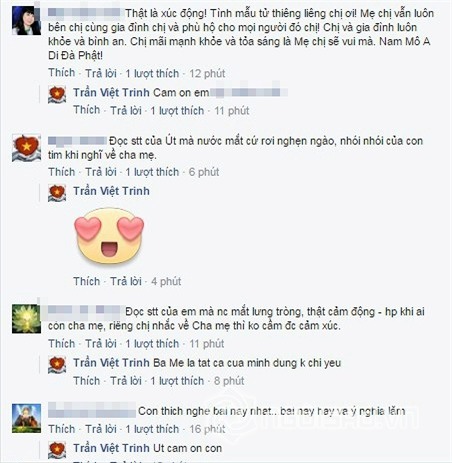Click Trần Việt Trinh avatar beside "Ut cam on con" reply
The height and width of the screenshot is (463, 452).
pos(57,450)
